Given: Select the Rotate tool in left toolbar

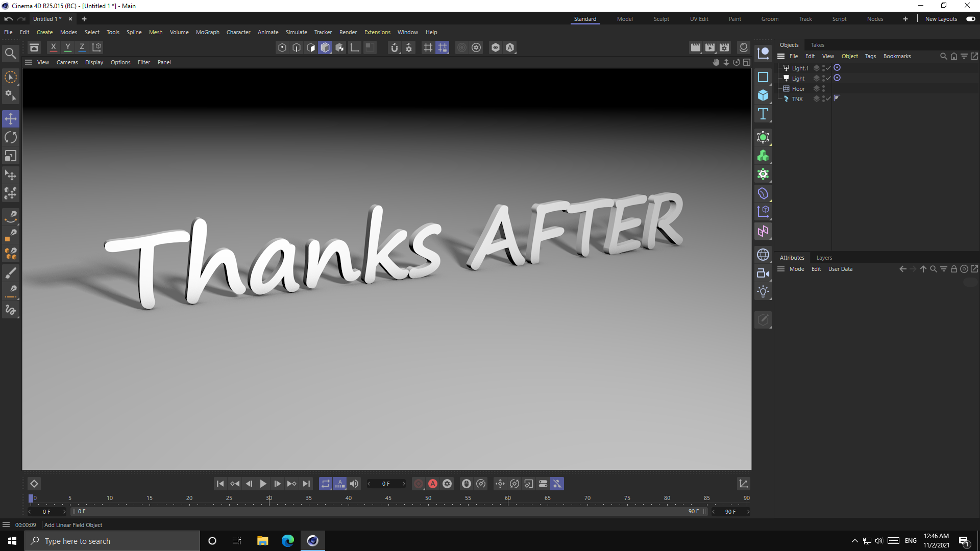Looking at the screenshot, I should pyautogui.click(x=11, y=137).
